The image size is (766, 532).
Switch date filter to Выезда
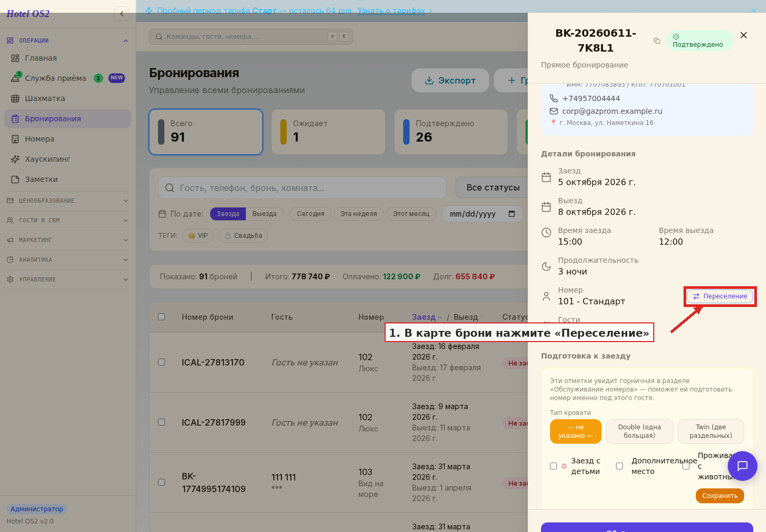264,214
